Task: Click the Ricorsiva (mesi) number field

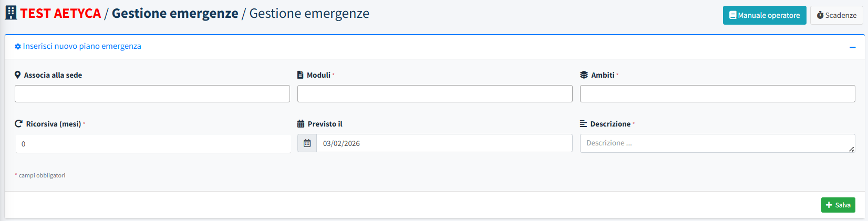Action: 153,144
